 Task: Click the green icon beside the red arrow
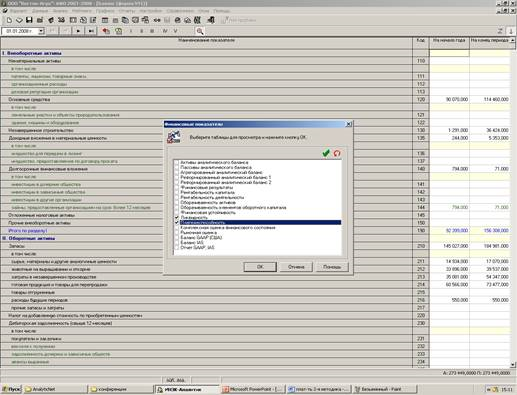(118, 31)
